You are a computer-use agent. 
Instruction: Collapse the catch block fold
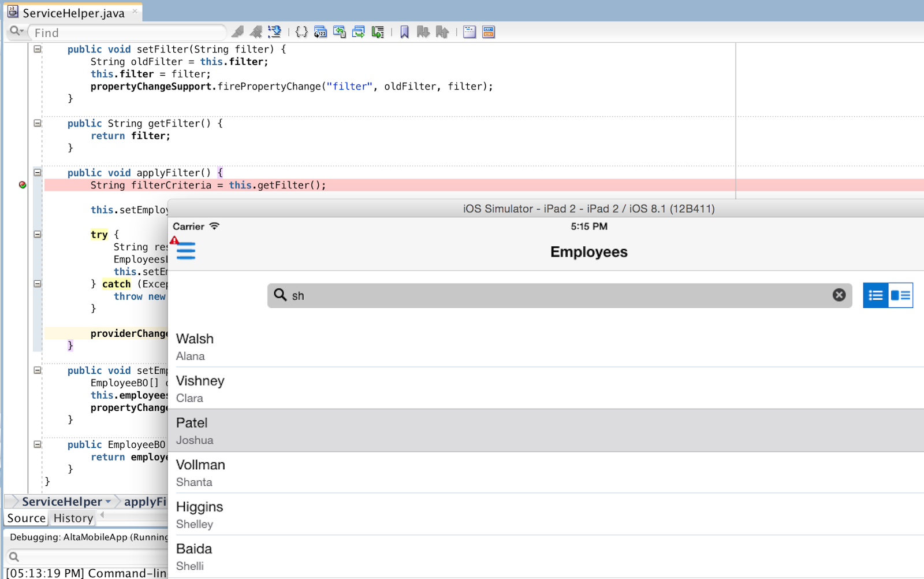[38, 284]
